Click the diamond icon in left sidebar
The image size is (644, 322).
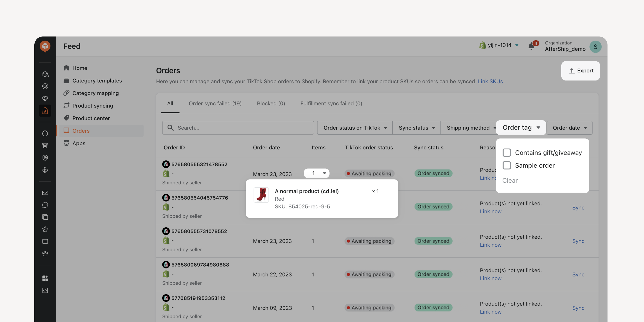[x=45, y=99]
